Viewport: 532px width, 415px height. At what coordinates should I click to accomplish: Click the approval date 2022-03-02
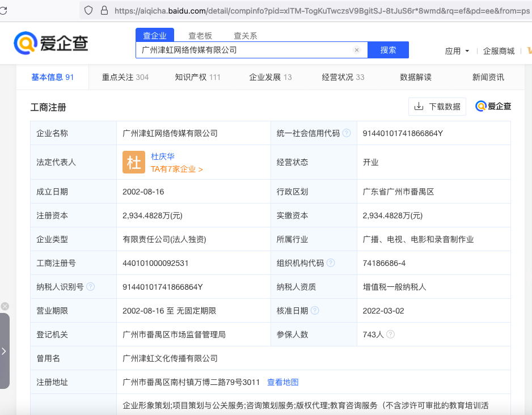click(383, 311)
